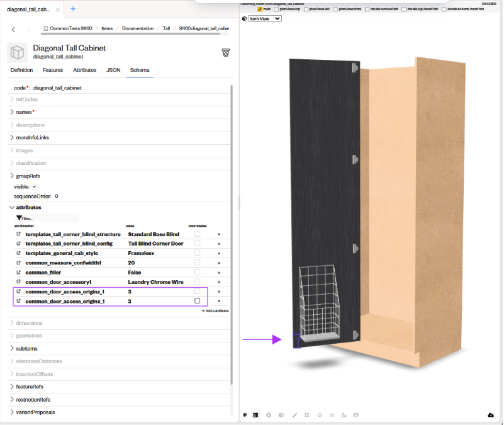The height and width of the screenshot is (425, 504).
Task: Click the cloud download icon
Action: 491,415
